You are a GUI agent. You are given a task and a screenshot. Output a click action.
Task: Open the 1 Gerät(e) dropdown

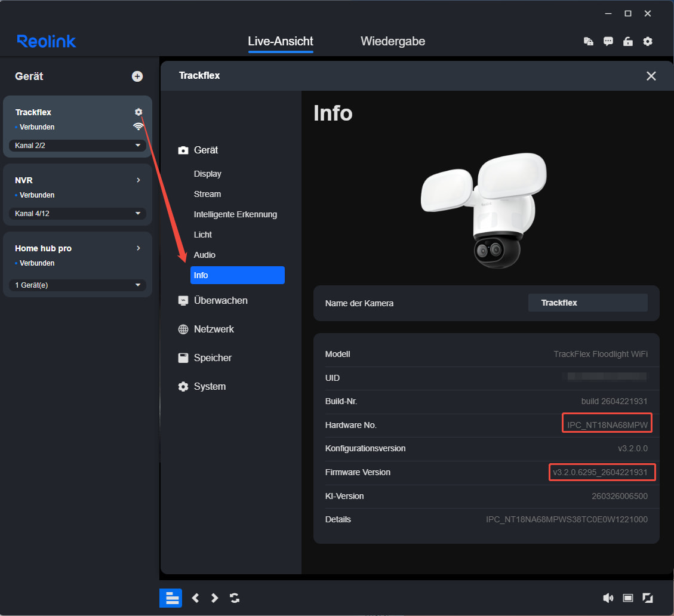tap(78, 285)
